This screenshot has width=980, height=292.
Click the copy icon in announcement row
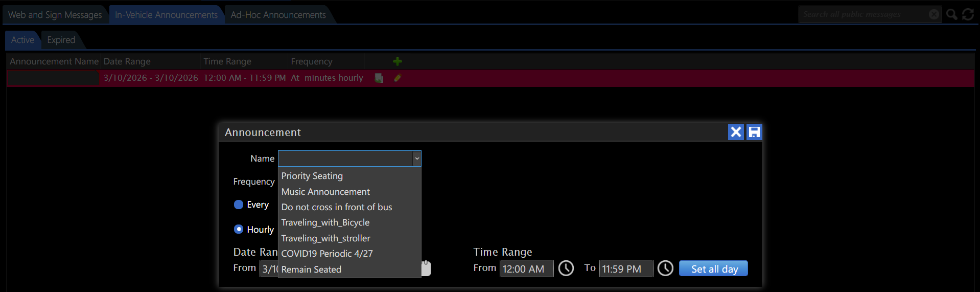pos(379,78)
